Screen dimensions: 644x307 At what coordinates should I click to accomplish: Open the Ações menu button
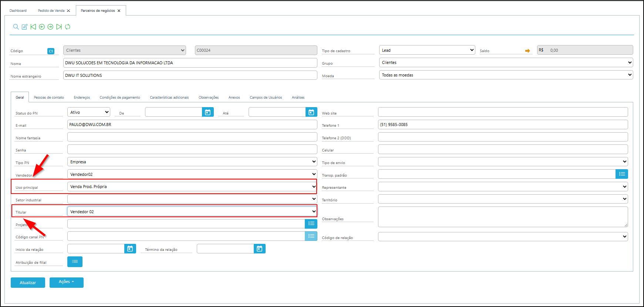[x=67, y=282]
